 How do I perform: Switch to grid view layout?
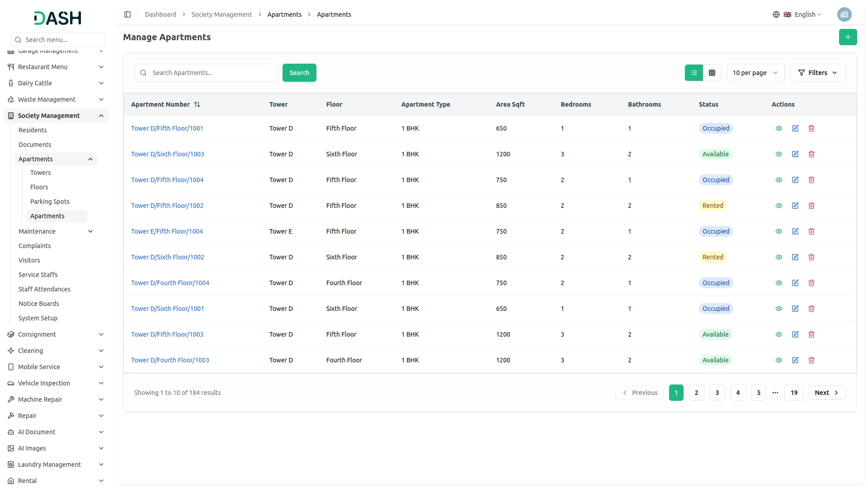[712, 73]
